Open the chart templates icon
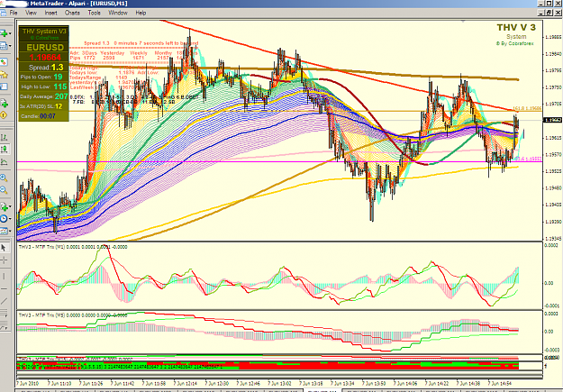This screenshot has height=392, width=563. (x=4, y=231)
